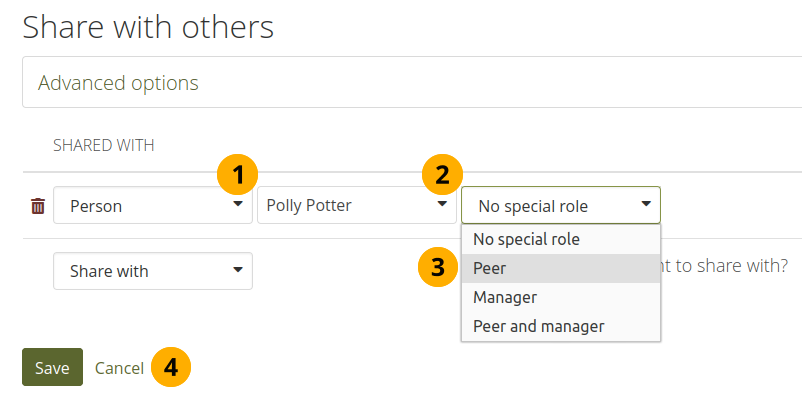Choose No special role from the open list
The width and height of the screenshot is (802, 405).
527,239
